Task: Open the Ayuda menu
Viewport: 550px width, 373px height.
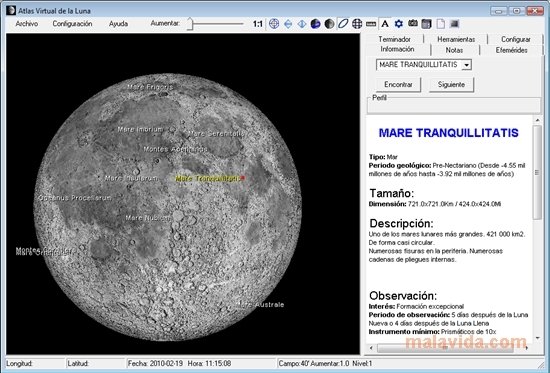Action: [118, 24]
